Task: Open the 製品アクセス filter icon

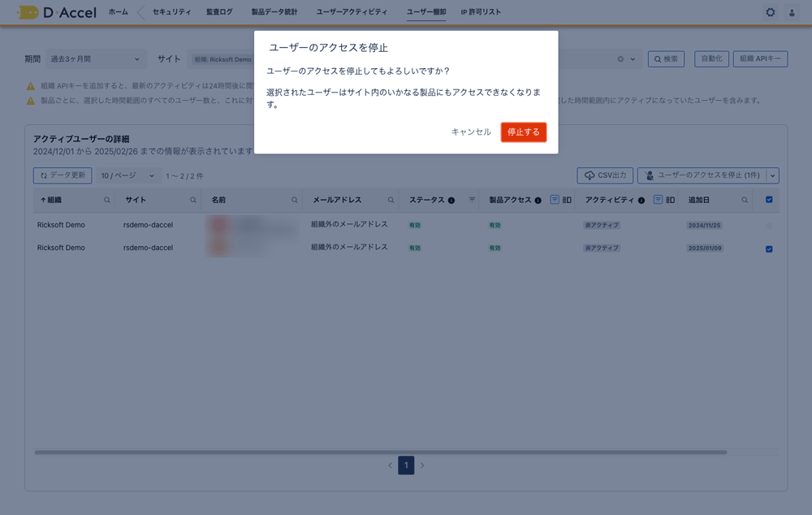Action: click(554, 200)
